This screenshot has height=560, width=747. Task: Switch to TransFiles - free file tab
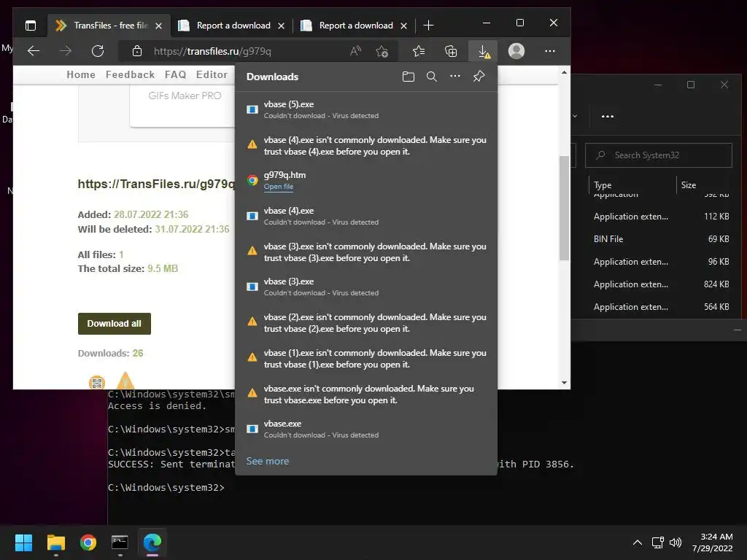(x=109, y=26)
